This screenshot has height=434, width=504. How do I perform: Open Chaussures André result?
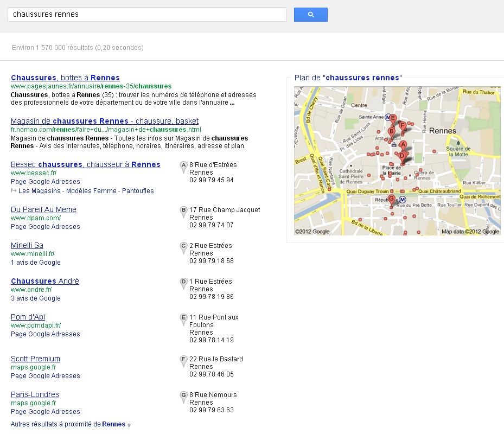pos(45,281)
